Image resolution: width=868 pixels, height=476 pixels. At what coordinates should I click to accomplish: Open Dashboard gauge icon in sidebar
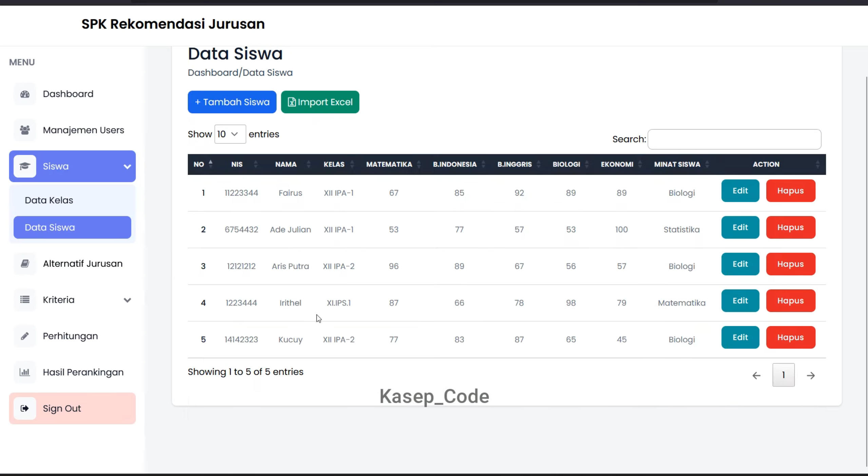pos(25,94)
